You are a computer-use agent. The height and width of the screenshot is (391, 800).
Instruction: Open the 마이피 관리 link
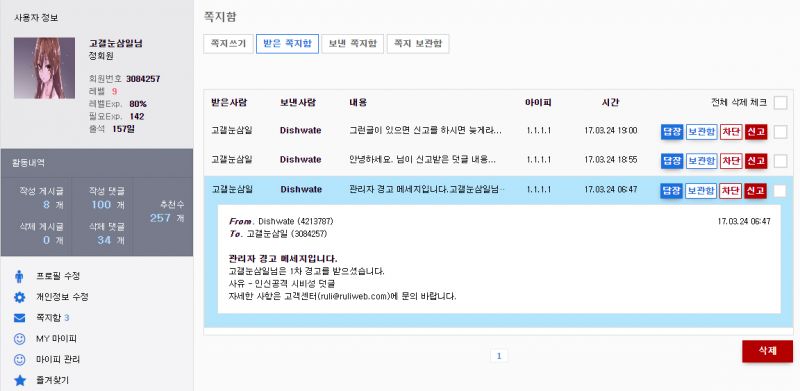tap(58, 360)
